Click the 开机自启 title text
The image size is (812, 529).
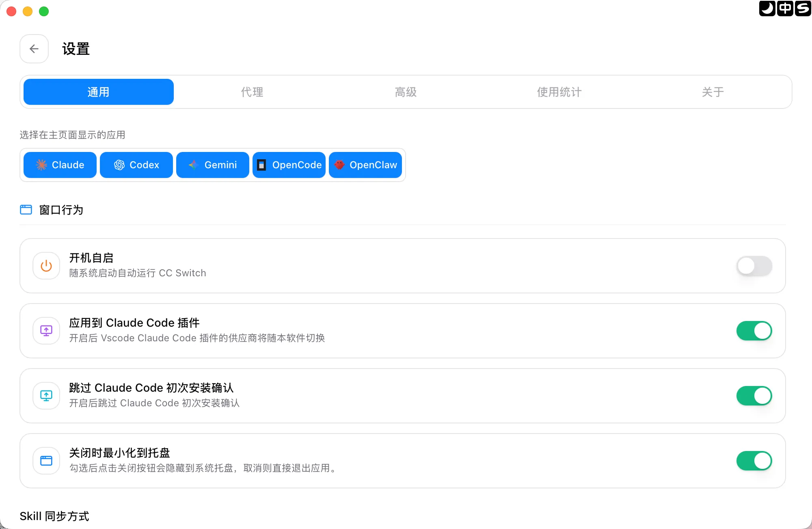point(91,258)
